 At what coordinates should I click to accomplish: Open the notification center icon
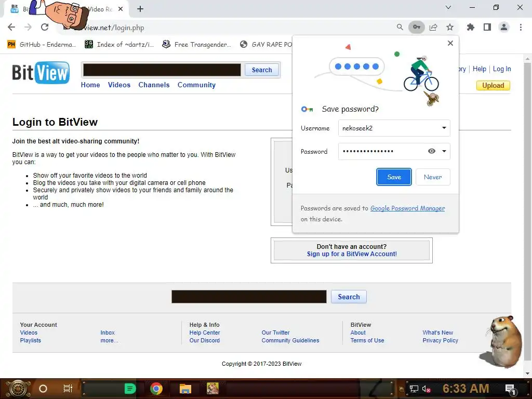point(511,390)
